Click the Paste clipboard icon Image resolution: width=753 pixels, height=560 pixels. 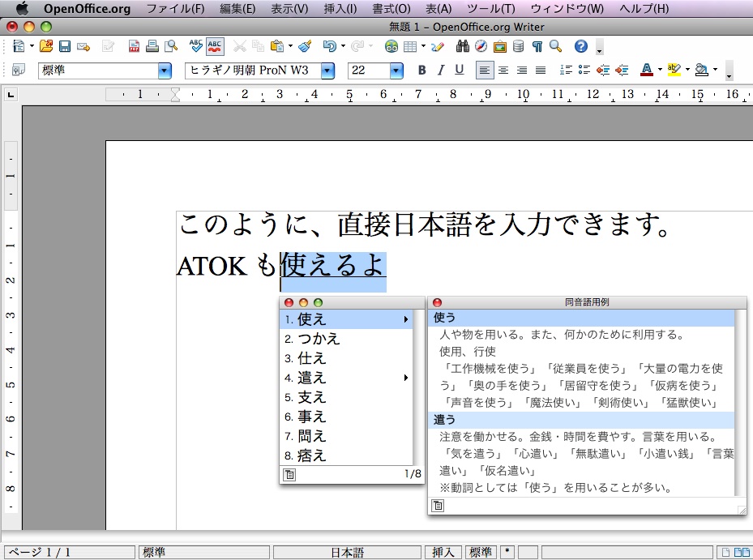277,46
